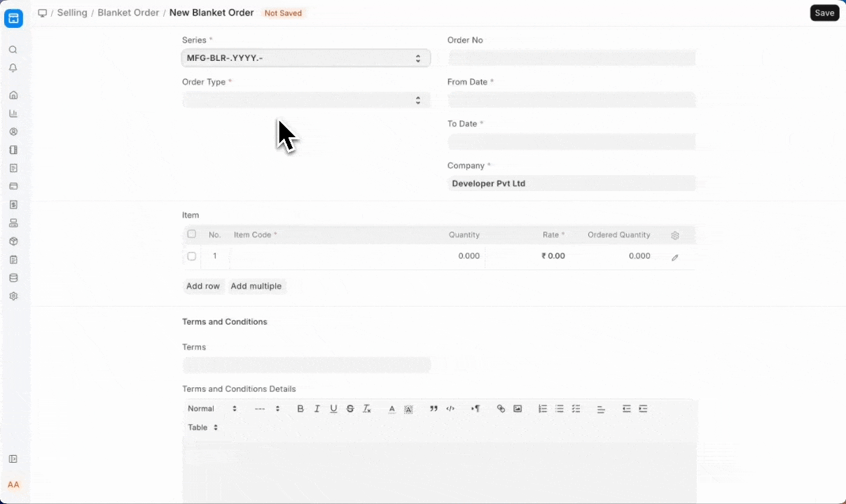Insert image using editor image icon

click(x=518, y=409)
